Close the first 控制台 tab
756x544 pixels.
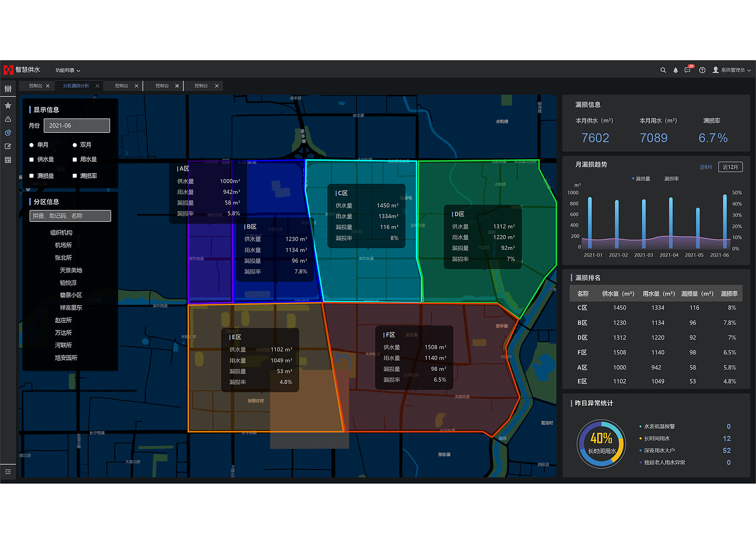pyautogui.click(x=48, y=86)
